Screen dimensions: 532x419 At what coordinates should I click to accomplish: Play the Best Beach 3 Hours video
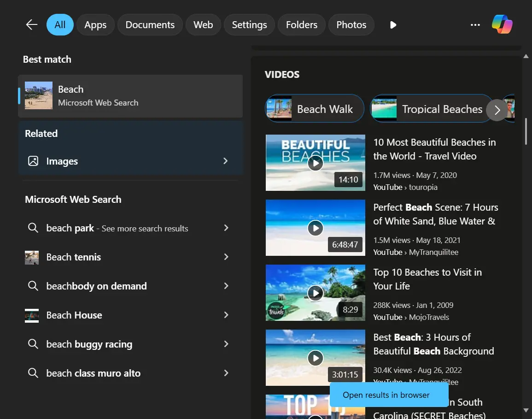pos(315,358)
